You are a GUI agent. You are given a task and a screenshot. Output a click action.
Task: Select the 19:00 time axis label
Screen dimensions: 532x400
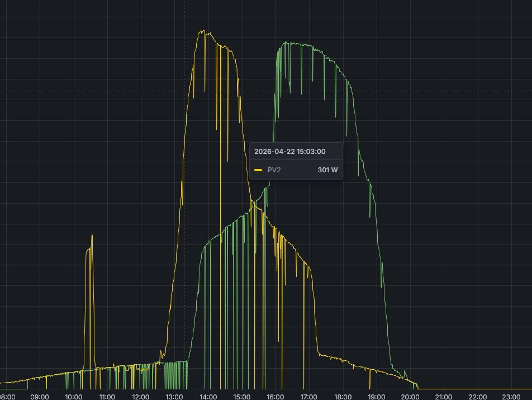click(x=376, y=397)
